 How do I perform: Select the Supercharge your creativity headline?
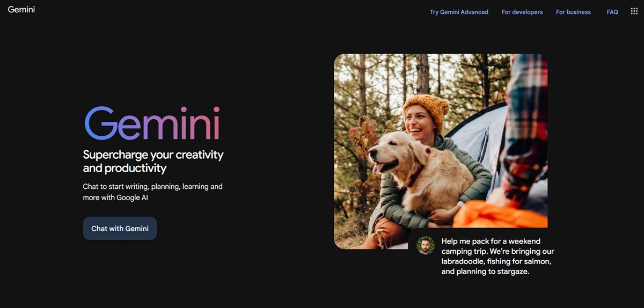[153, 161]
